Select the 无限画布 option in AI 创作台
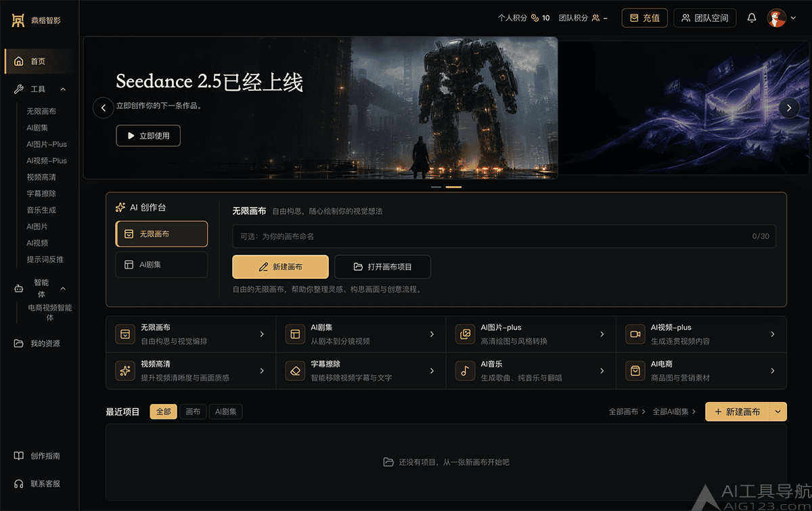 pos(161,234)
